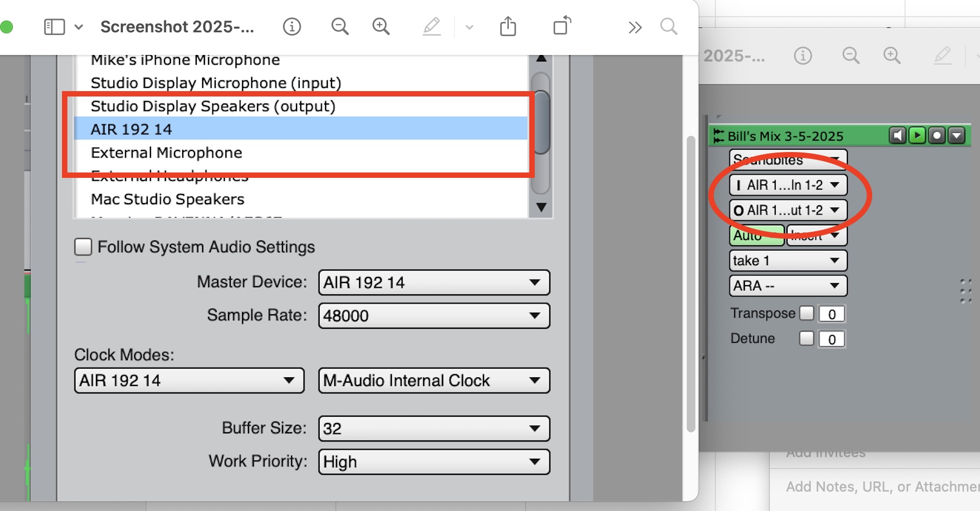
Task: Show more toolbar items in front Preview
Action: pos(635,27)
